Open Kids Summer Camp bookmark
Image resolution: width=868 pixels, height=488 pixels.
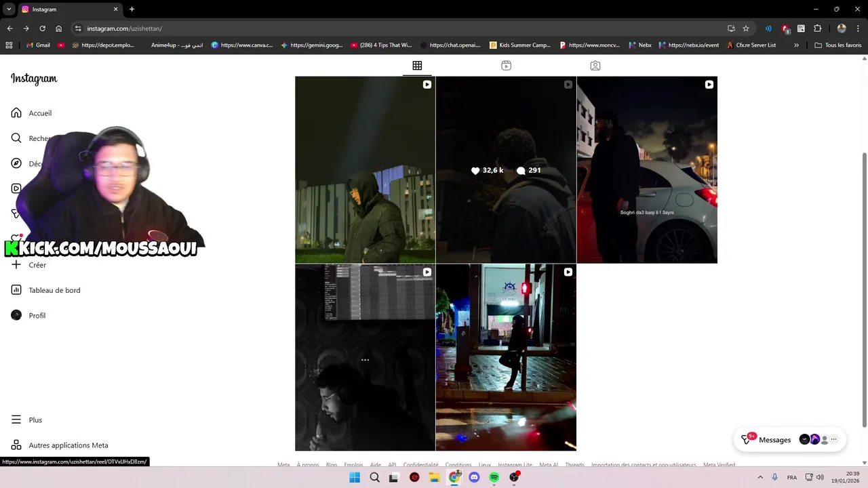(520, 45)
